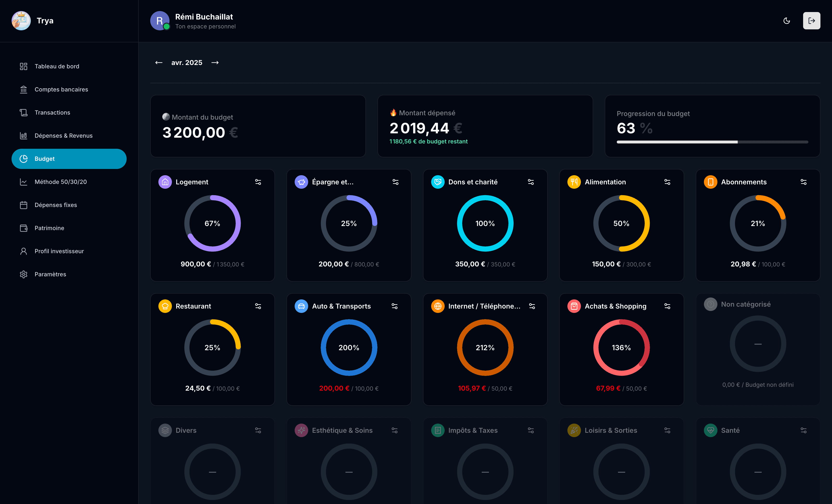The image size is (832, 504).
Task: Click the Alimentation fork and knife icon
Action: [x=574, y=182]
